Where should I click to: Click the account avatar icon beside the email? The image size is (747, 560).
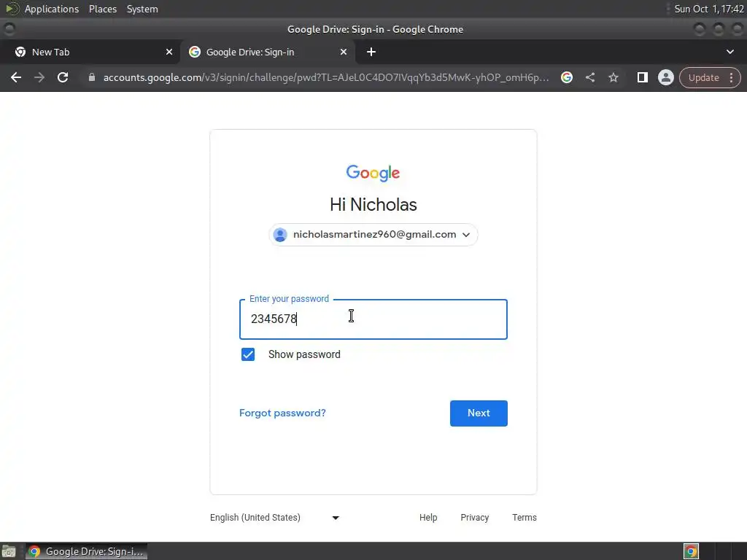tap(280, 235)
